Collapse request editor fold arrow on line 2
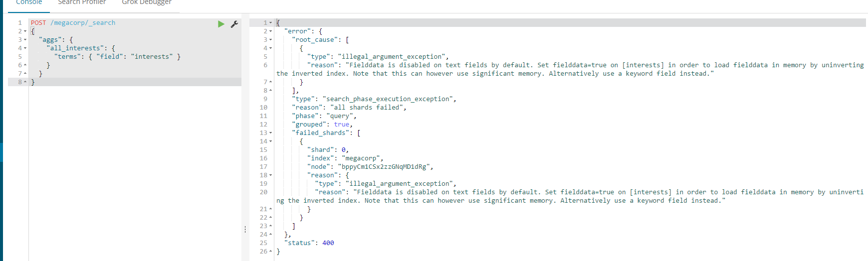 (x=25, y=31)
